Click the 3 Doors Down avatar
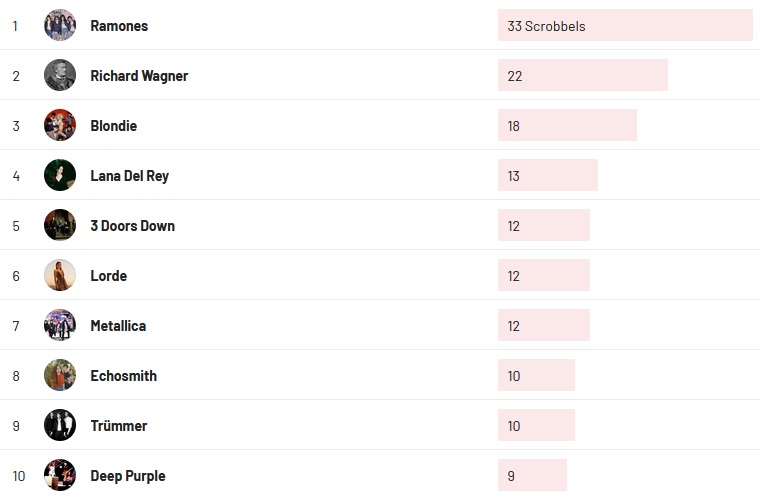The width and height of the screenshot is (760, 497). [60, 225]
